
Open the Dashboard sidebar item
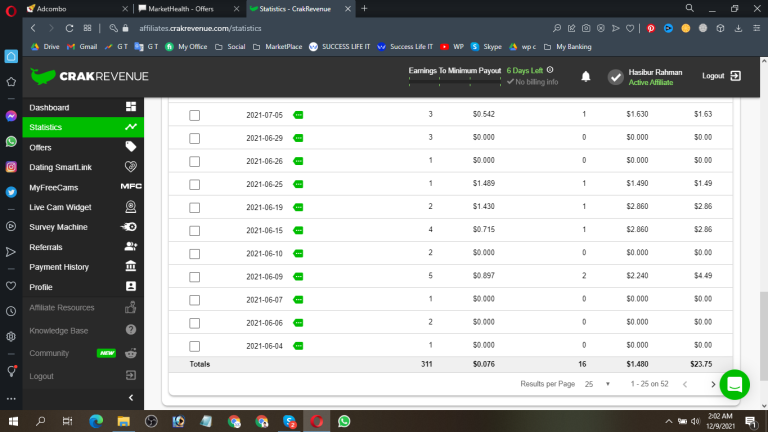(83, 107)
